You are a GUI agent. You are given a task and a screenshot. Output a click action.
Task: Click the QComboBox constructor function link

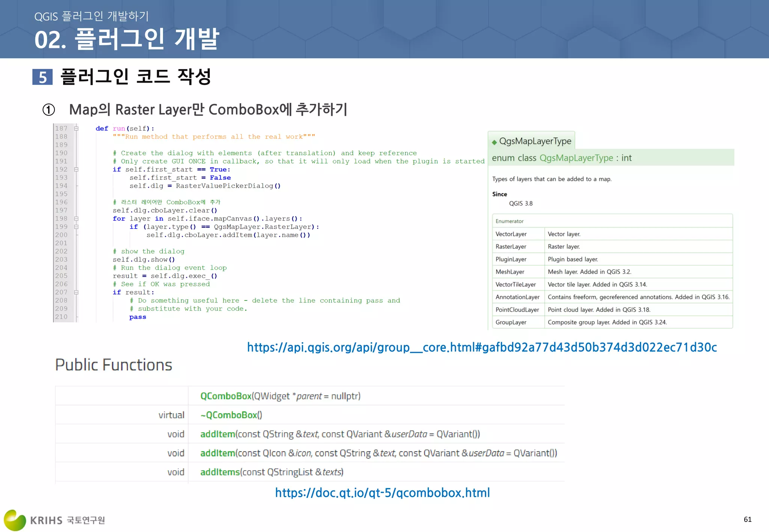click(226, 396)
